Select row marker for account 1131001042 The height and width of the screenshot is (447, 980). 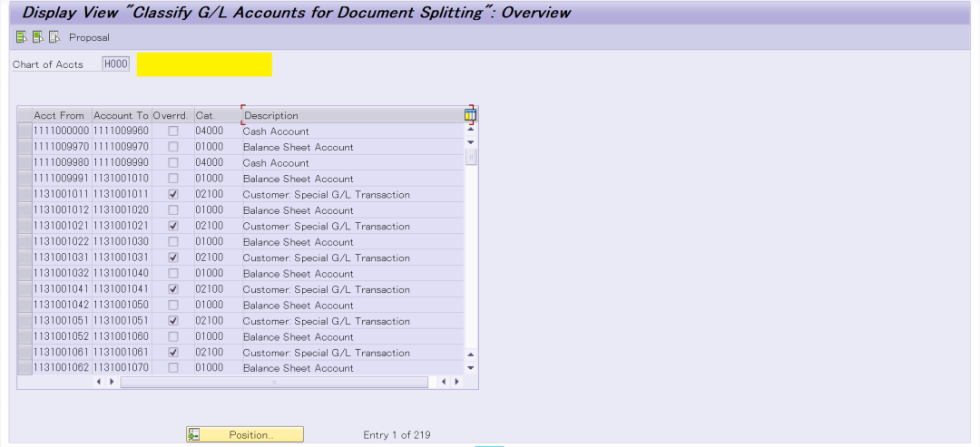point(25,305)
